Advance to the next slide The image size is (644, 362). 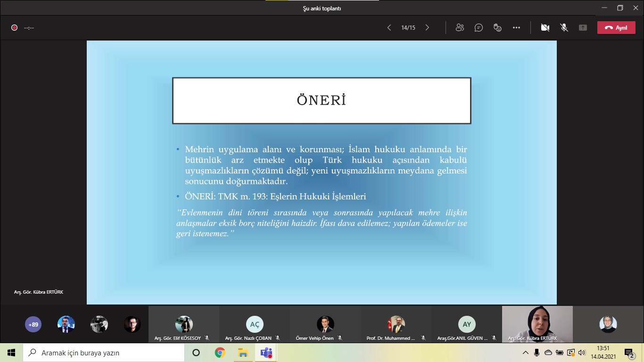point(427,28)
